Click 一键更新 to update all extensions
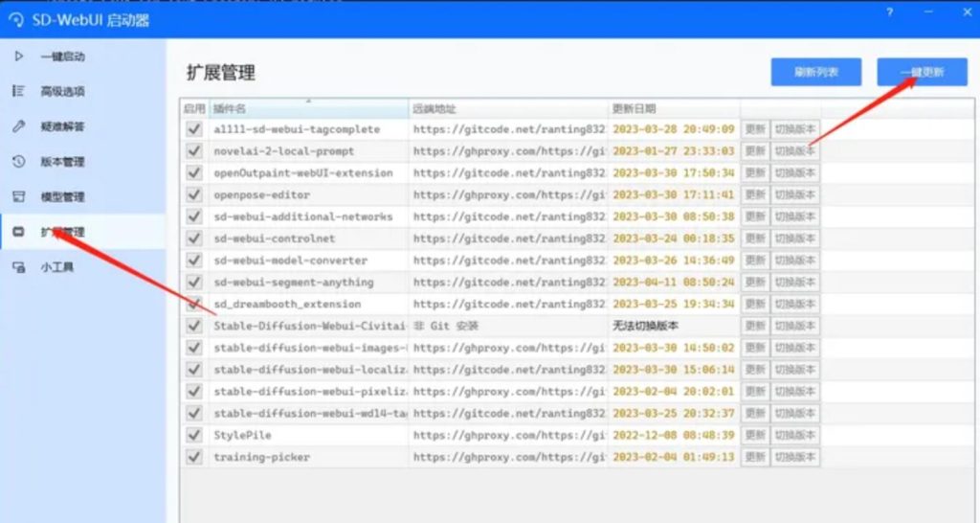Screen dimensions: 980x523 [x=922, y=73]
